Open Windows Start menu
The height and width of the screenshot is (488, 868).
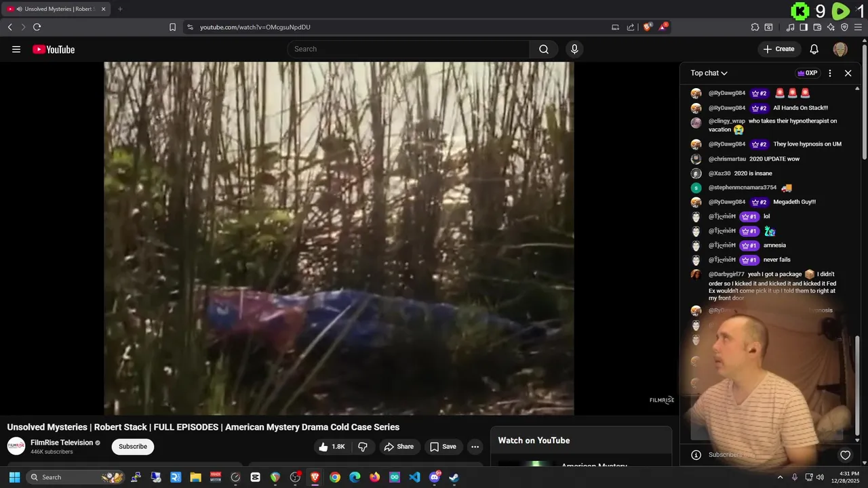point(14,477)
